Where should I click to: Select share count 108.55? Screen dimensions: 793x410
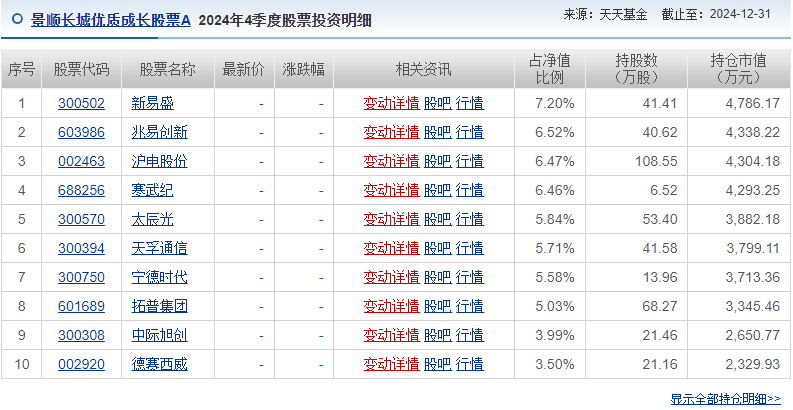click(656, 161)
